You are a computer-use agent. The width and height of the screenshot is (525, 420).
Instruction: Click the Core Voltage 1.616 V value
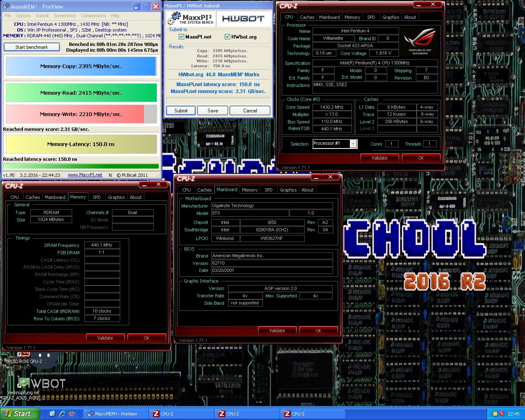[x=383, y=53]
